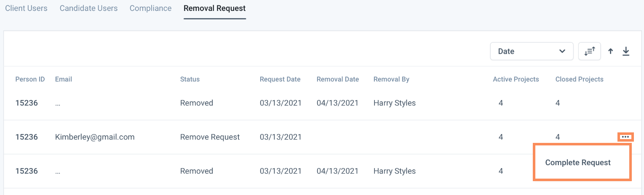Click the Email column header
The width and height of the screenshot is (644, 195).
[x=64, y=79]
